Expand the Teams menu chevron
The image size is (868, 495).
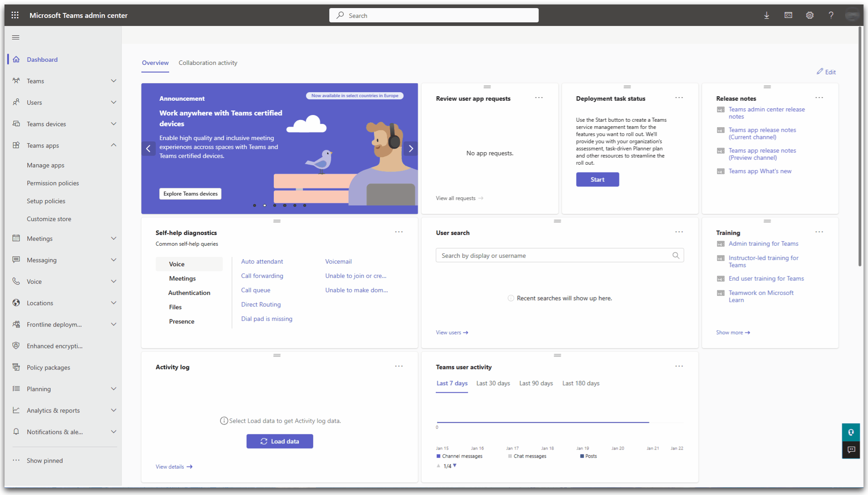[114, 81]
